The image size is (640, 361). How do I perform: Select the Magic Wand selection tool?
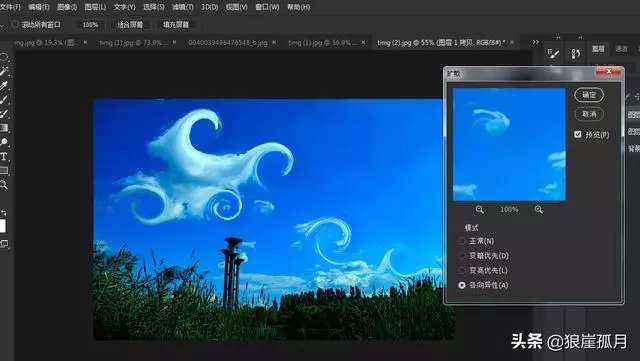4,72
